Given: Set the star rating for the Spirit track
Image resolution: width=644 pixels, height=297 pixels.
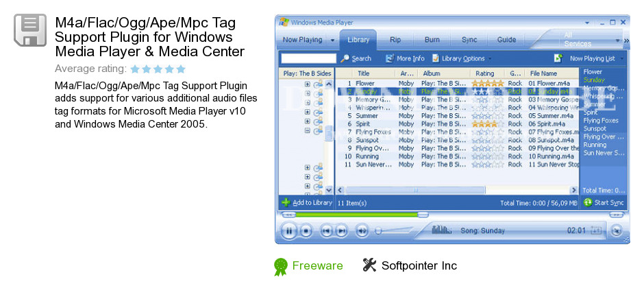Looking at the screenshot, I should pyautogui.click(x=487, y=124).
